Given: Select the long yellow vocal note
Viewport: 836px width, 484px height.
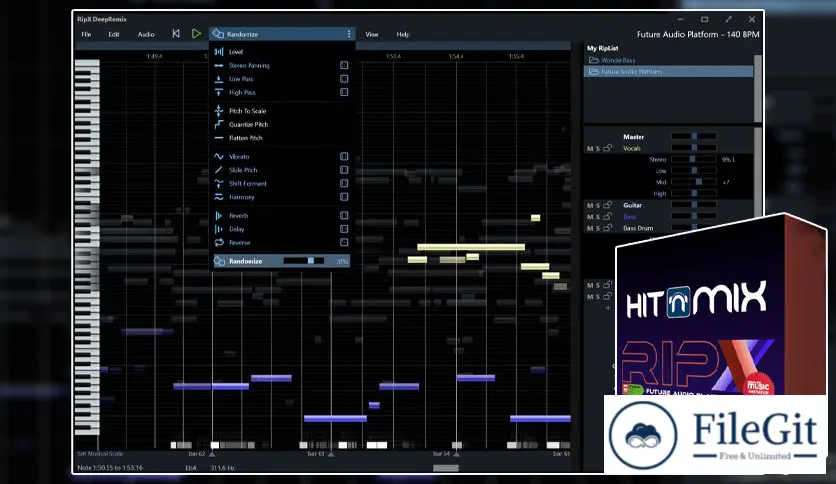Looking at the screenshot, I should tap(471, 247).
